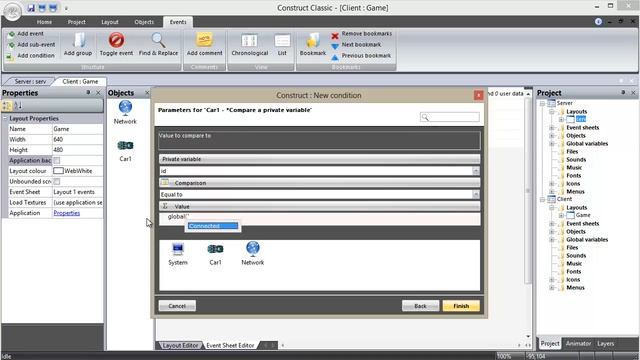The image size is (640, 360).
Task: Switch to Server : serv tab
Action: click(30, 82)
